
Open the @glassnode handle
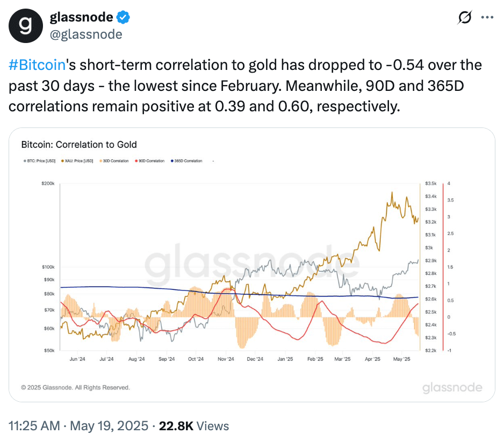tap(86, 34)
